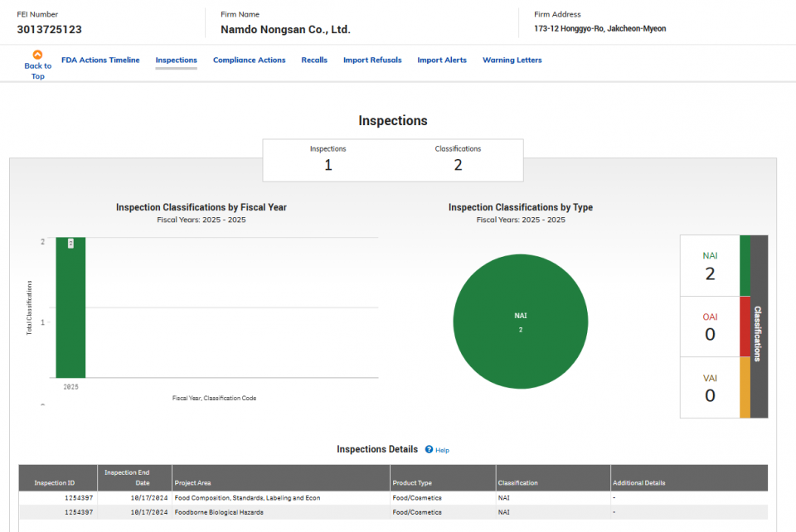Select the Inspections tab
The height and width of the screenshot is (532, 796).
point(176,60)
